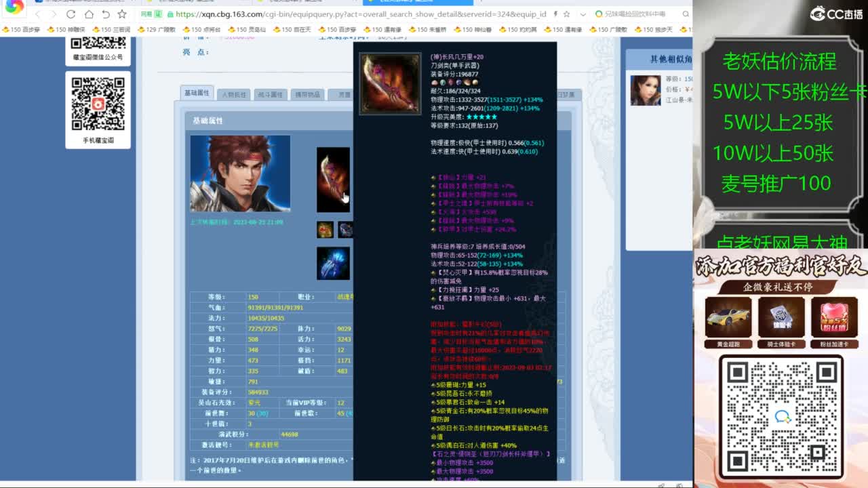Open the '150 点将台' bookmark
Image resolution: width=868 pixels, height=488 pixels.
tap(202, 30)
